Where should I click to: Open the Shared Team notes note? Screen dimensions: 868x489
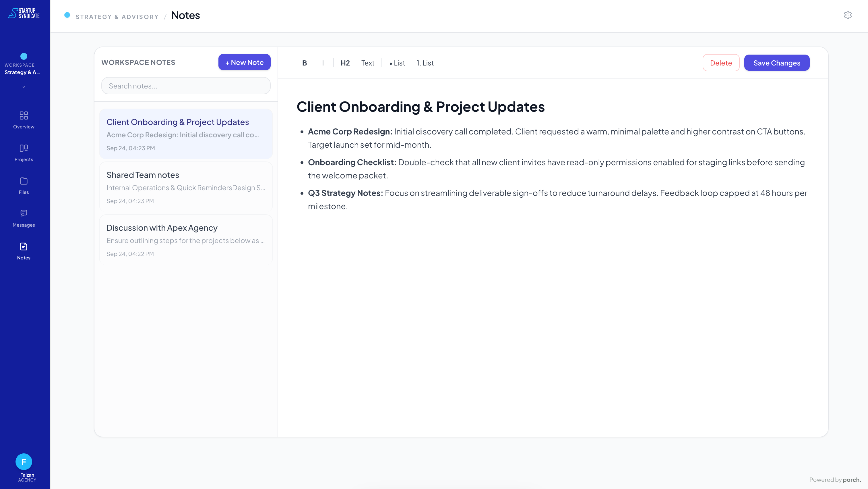(x=186, y=187)
